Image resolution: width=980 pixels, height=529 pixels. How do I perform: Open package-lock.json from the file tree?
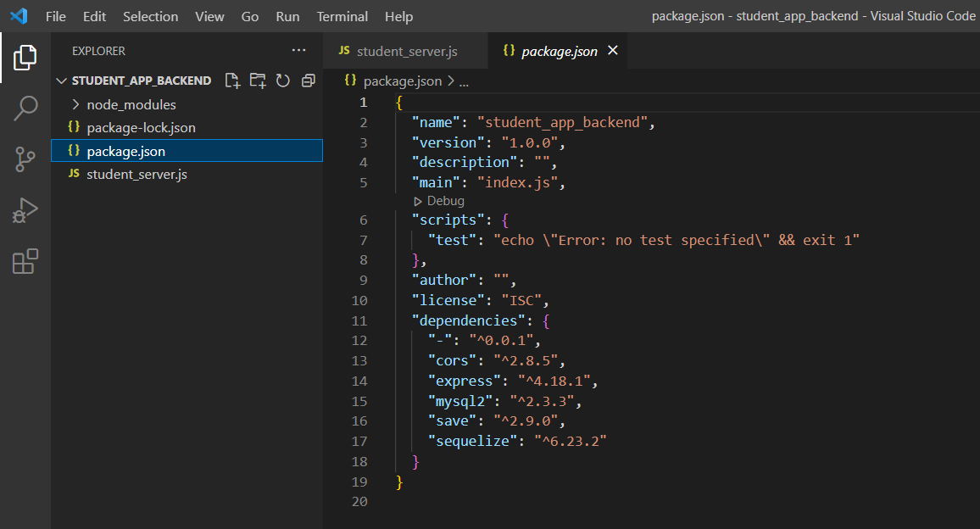point(141,127)
